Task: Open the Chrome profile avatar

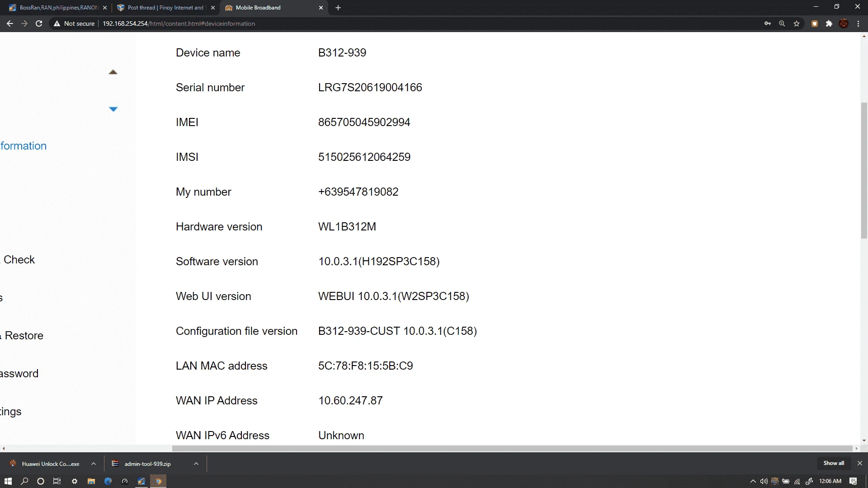Action: pos(844,23)
